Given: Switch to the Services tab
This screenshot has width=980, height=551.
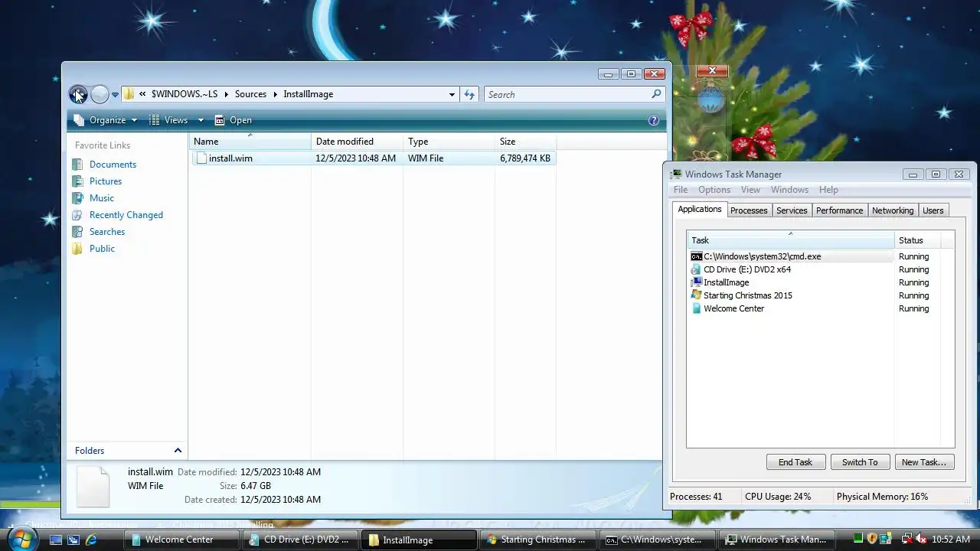Looking at the screenshot, I should click(791, 210).
